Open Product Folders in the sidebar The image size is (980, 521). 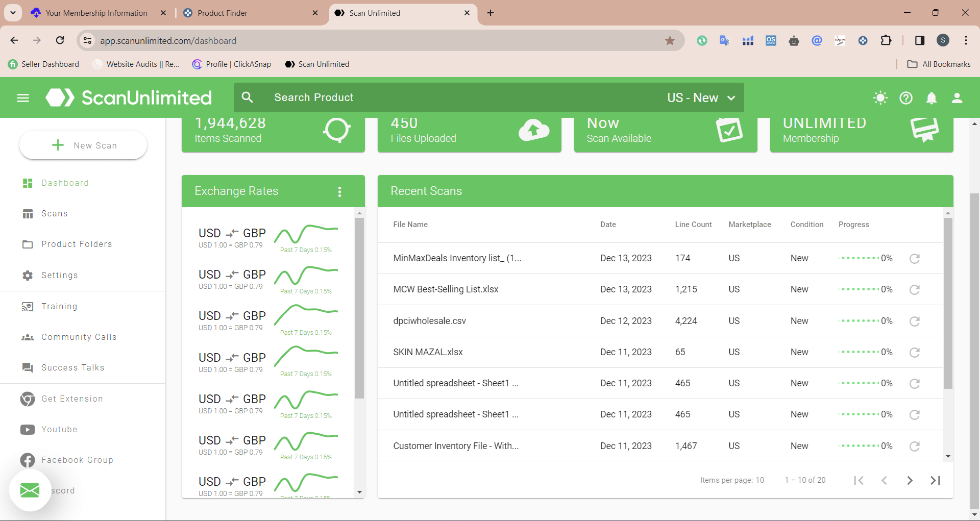tap(77, 244)
